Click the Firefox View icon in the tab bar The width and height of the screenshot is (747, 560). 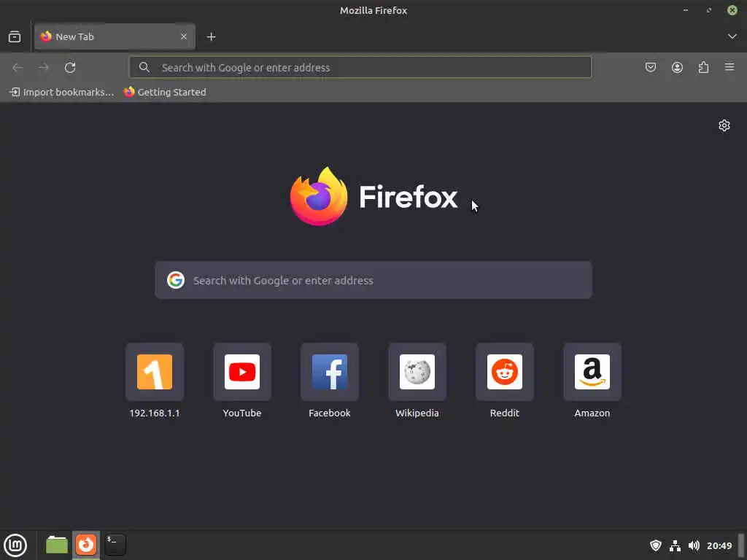pos(15,36)
